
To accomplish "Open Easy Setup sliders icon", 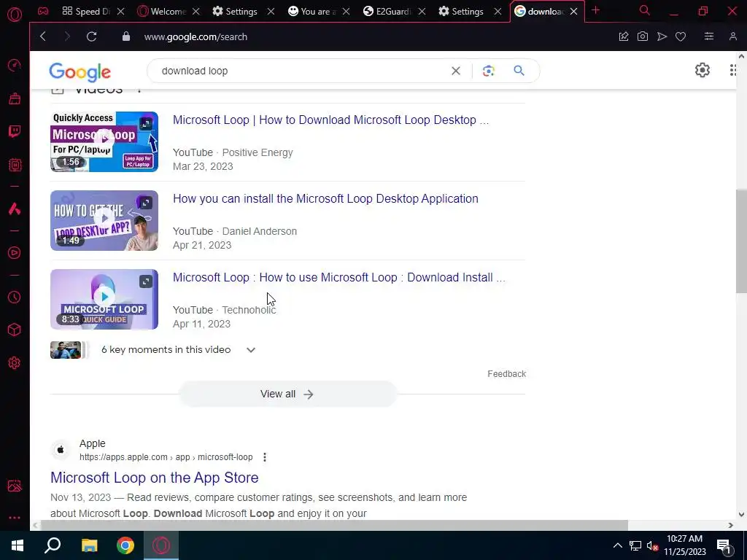I will coord(709,36).
